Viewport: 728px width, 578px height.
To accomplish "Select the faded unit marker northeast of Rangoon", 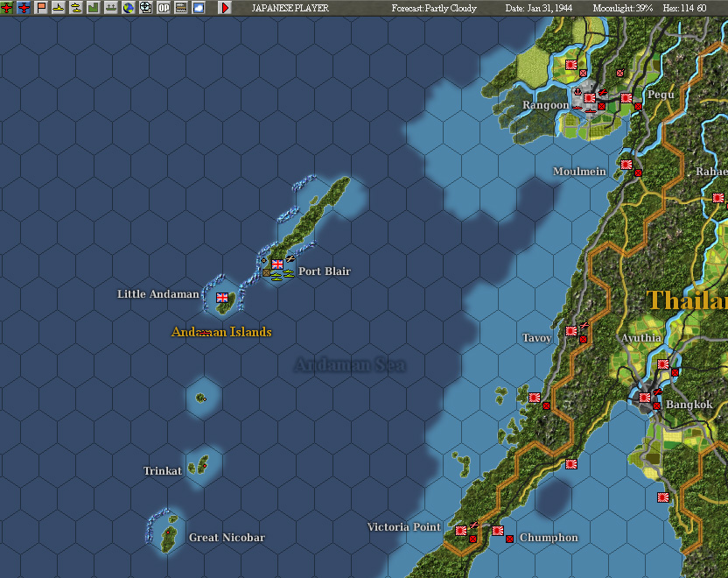I will (x=619, y=73).
